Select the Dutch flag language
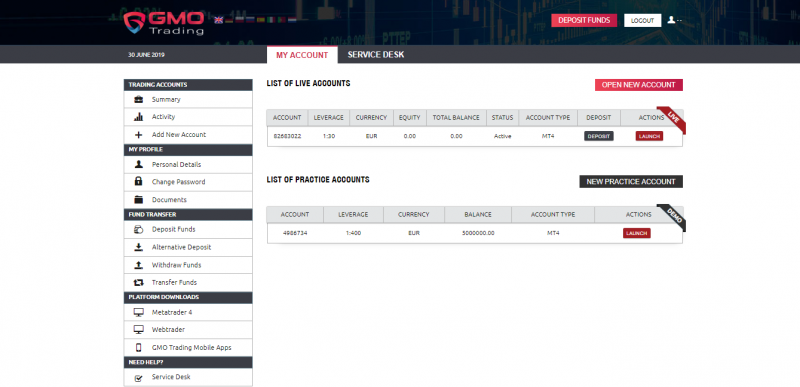Viewport: 800px width, 387px height. point(292,20)
